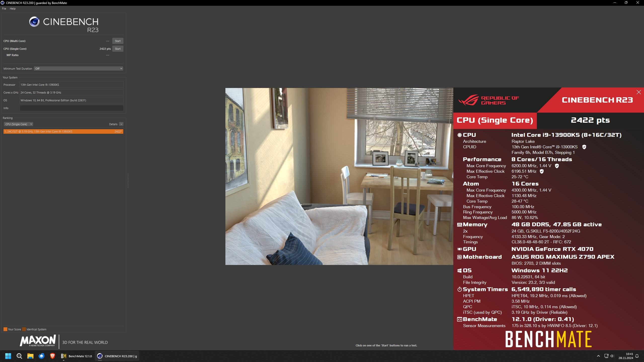Click the Memory section icon in BenchMate overlay
The height and width of the screenshot is (362, 644).
click(x=460, y=224)
